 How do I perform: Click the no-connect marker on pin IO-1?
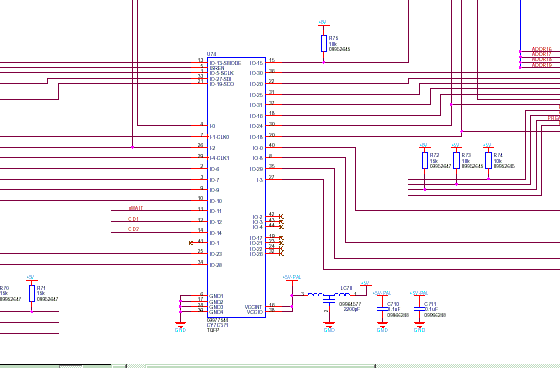pyautogui.click(x=191, y=243)
